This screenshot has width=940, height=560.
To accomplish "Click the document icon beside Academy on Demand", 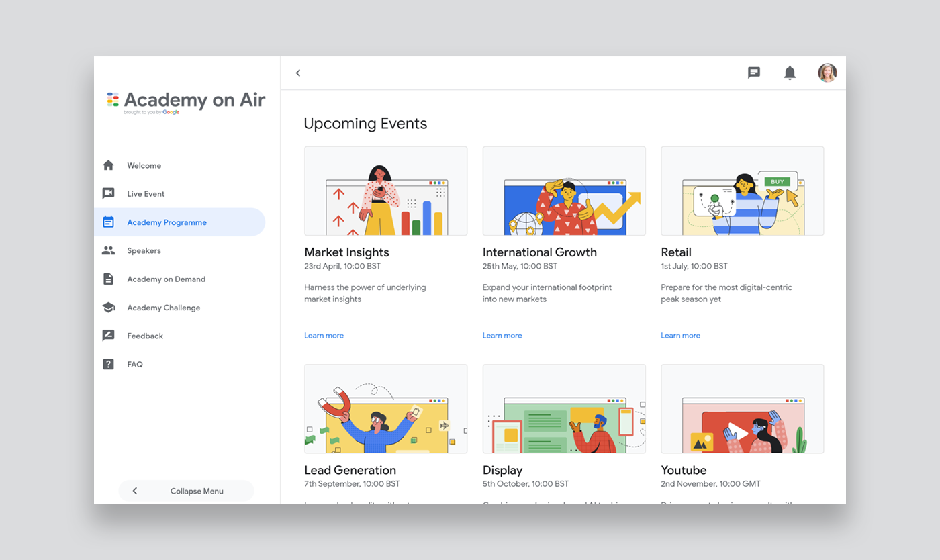I will tap(108, 279).
